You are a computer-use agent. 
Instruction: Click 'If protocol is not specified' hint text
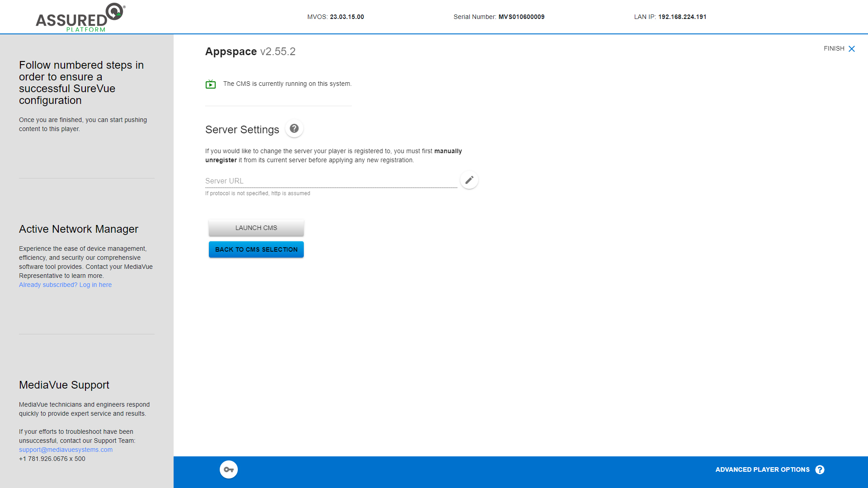pos(258,193)
